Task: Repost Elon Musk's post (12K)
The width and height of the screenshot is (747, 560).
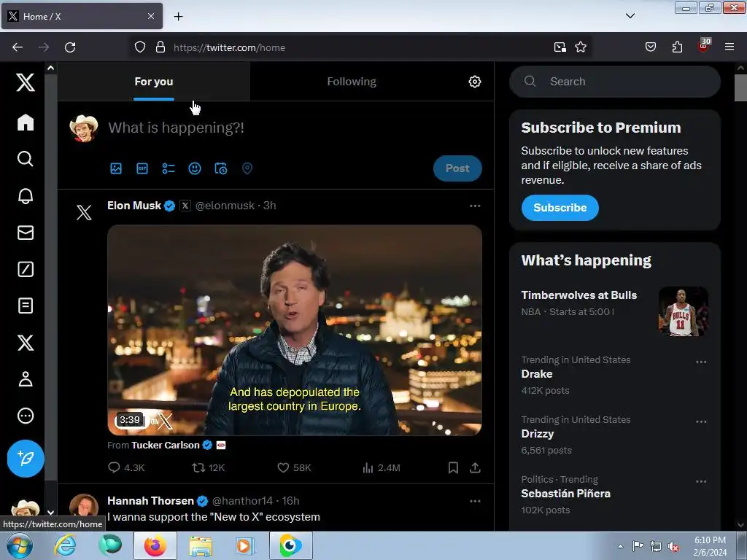Action: (208, 467)
